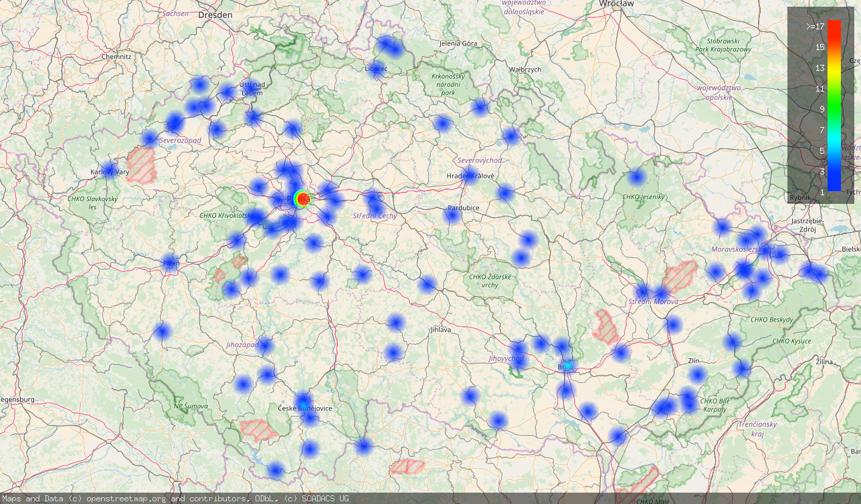Click the heatmap spot at Plzeň

point(170,263)
